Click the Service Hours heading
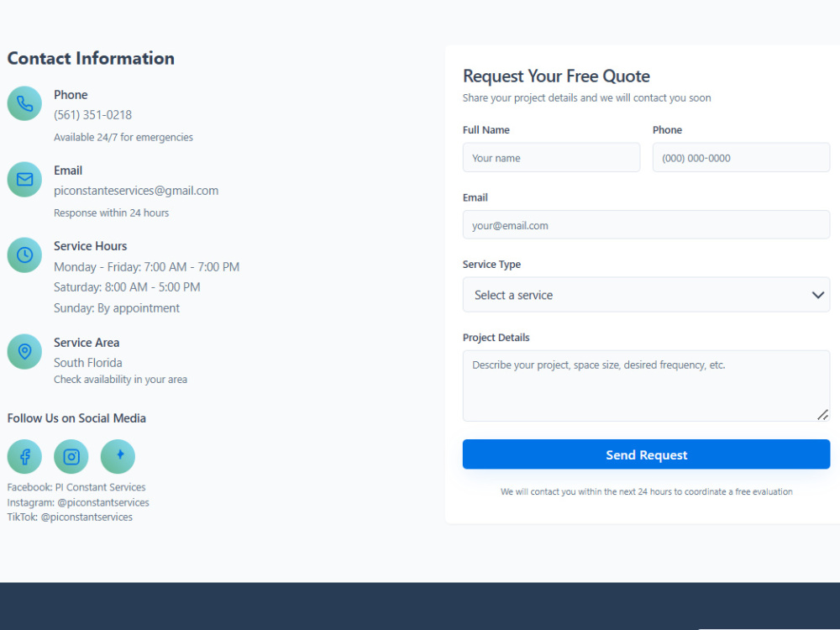Image resolution: width=840 pixels, height=630 pixels. click(90, 246)
